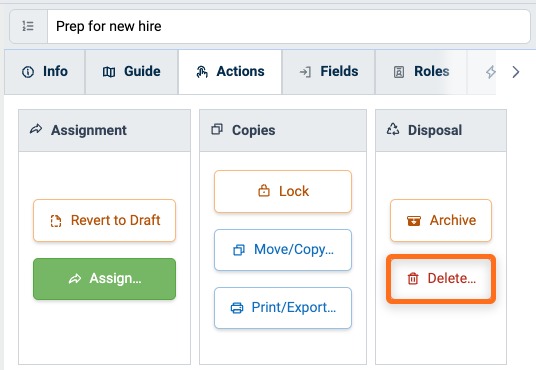
Task: Select the Actions tab
Action: (230, 72)
